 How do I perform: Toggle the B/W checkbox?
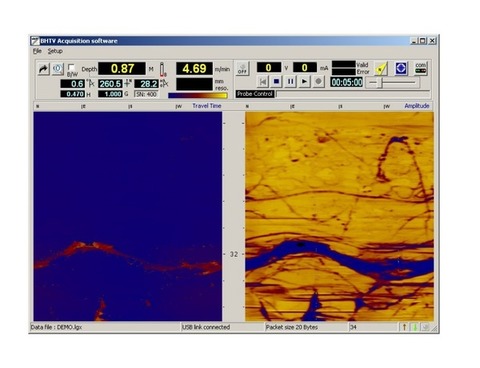pyautogui.click(x=71, y=67)
